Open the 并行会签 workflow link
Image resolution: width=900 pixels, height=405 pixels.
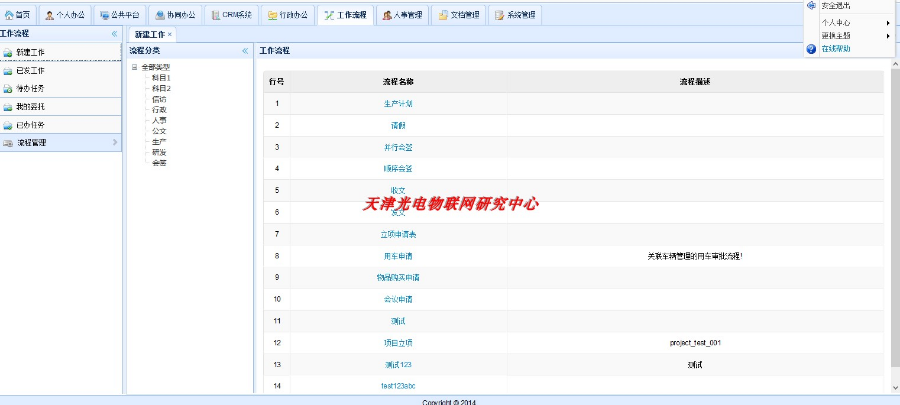398,147
